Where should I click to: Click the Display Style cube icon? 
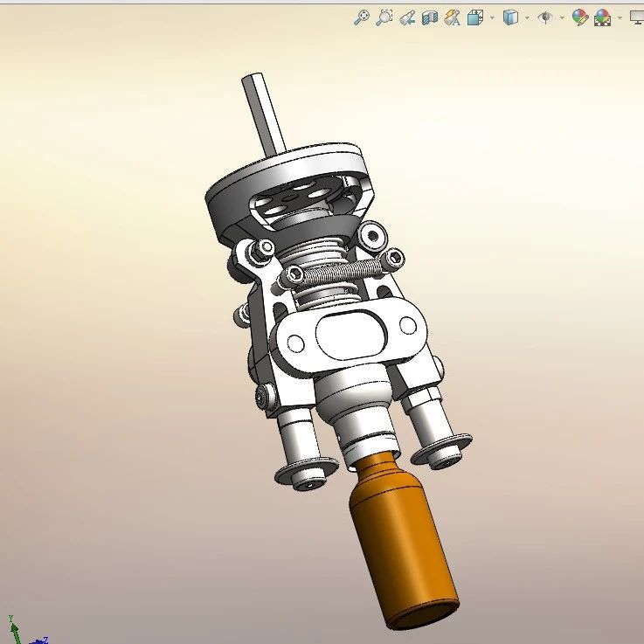click(x=510, y=17)
